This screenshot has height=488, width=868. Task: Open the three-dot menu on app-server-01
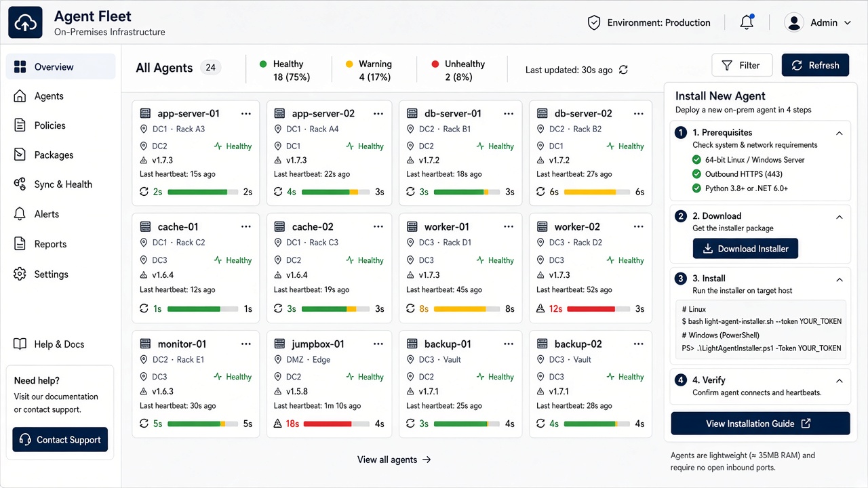[x=246, y=114]
